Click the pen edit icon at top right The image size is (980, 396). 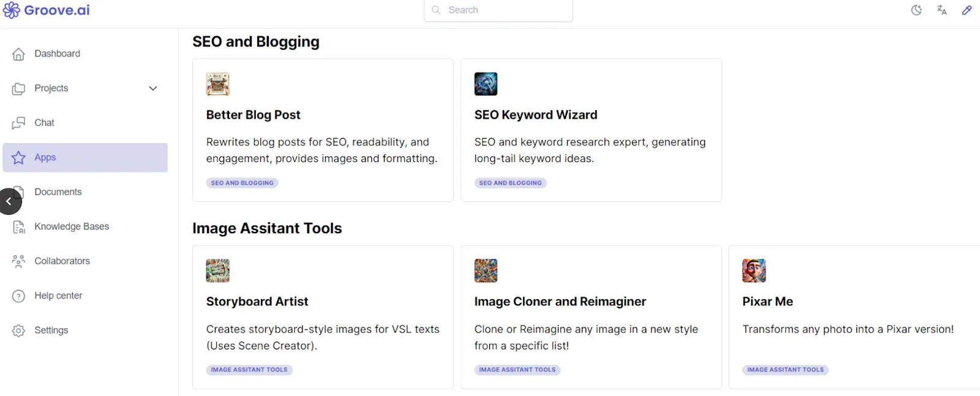[x=967, y=10]
